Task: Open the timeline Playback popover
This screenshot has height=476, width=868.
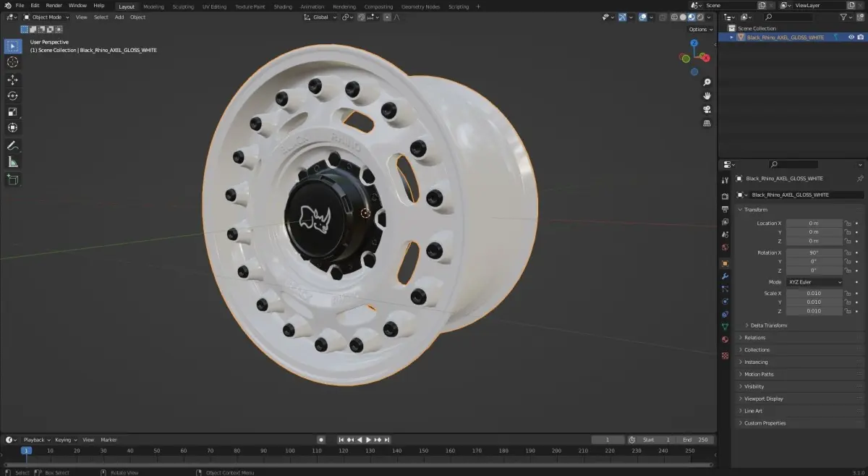Action: (x=37, y=440)
